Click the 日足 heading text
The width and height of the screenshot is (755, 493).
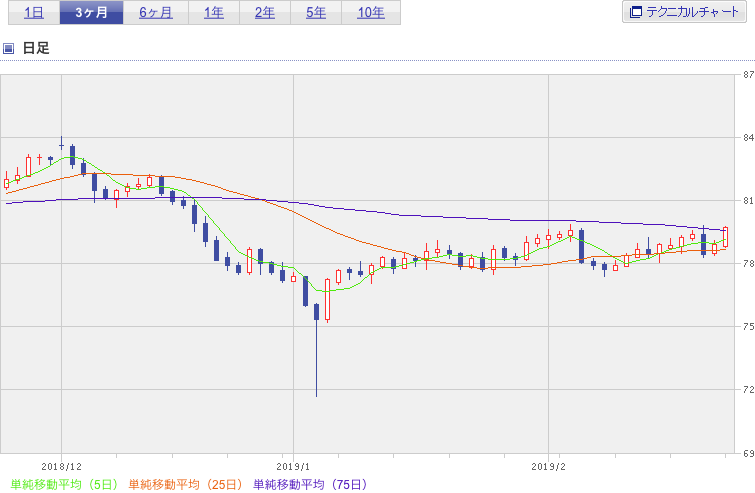36,48
